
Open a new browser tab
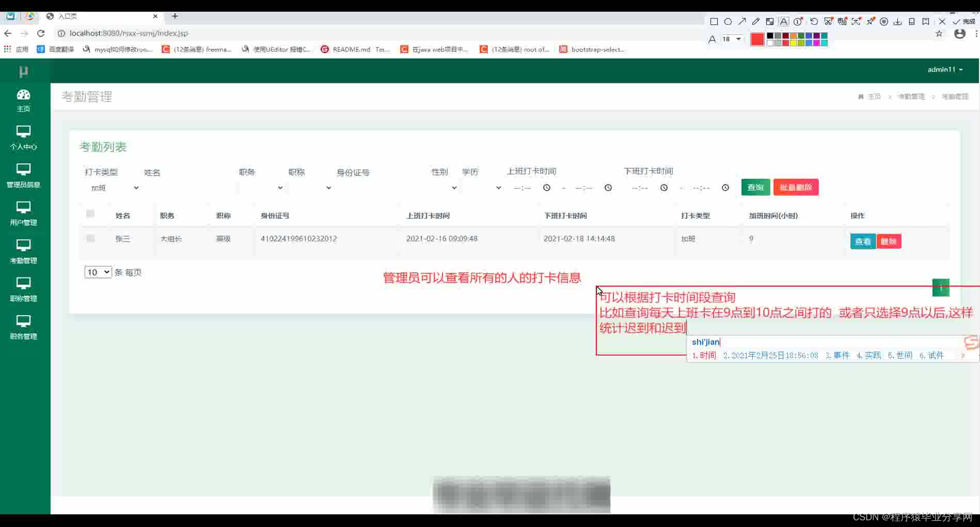[x=175, y=16]
